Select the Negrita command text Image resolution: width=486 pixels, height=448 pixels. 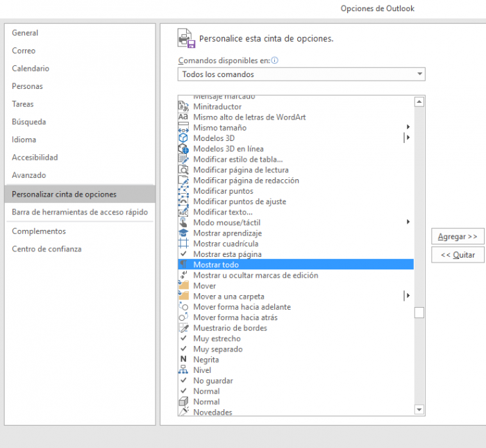[x=206, y=360]
